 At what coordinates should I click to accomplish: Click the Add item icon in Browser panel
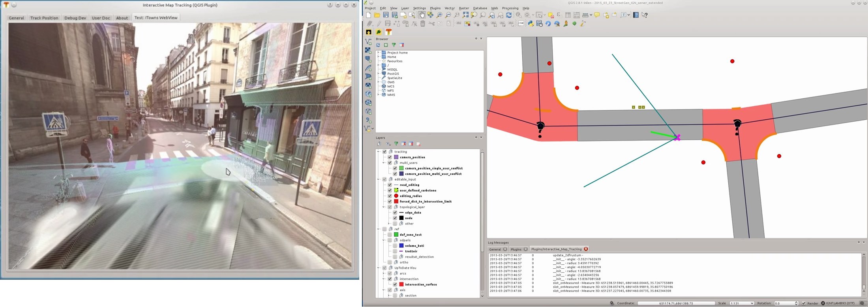point(386,45)
